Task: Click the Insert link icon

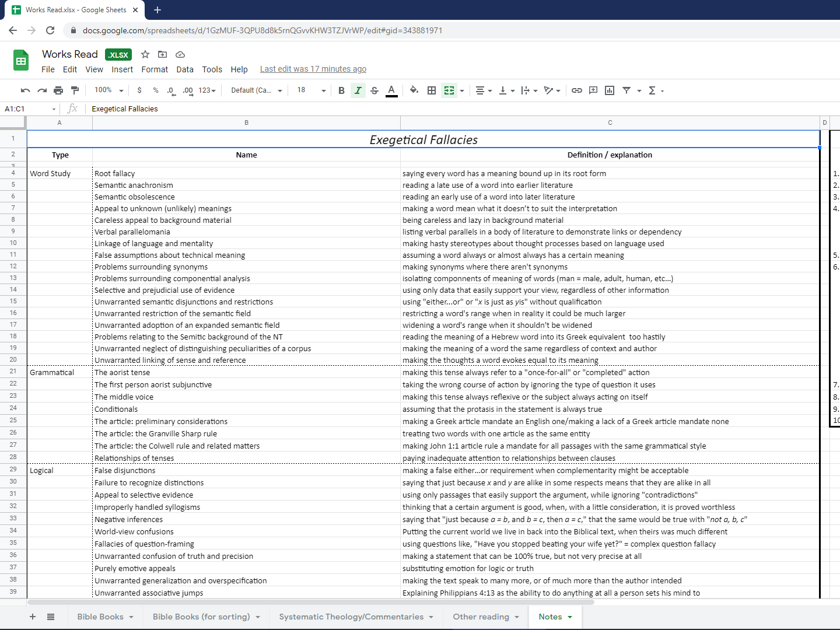Action: point(576,90)
